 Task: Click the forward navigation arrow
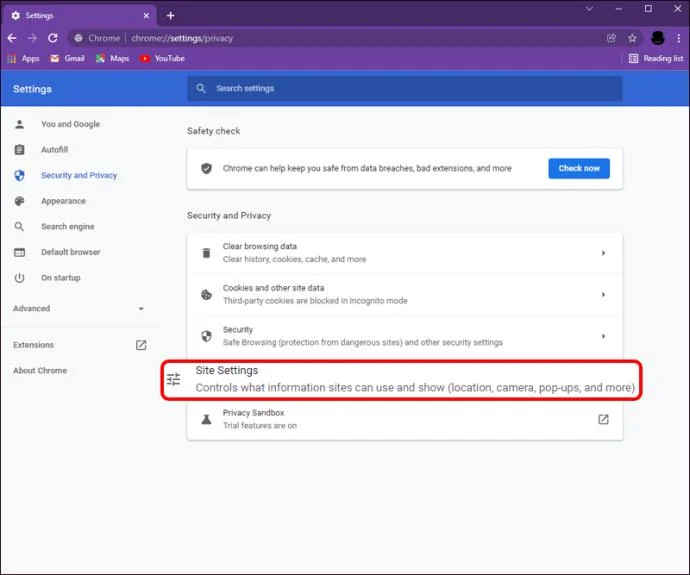32,38
